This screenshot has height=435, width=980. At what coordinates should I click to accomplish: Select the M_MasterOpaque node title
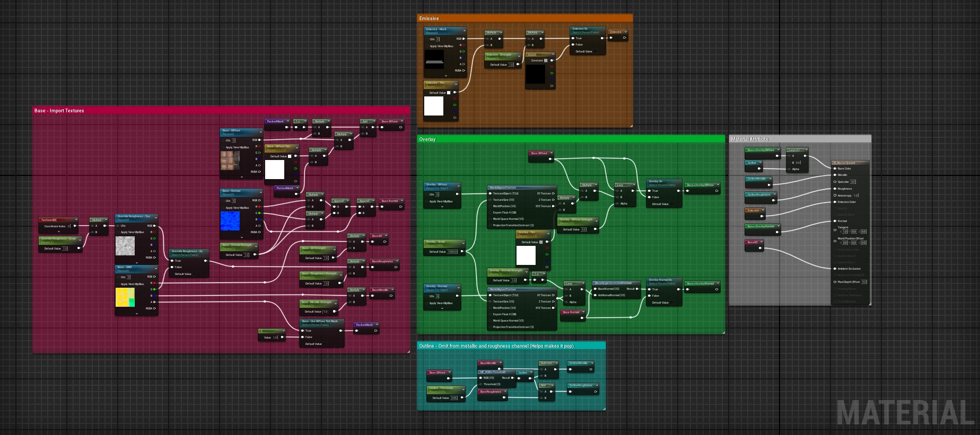(844, 163)
